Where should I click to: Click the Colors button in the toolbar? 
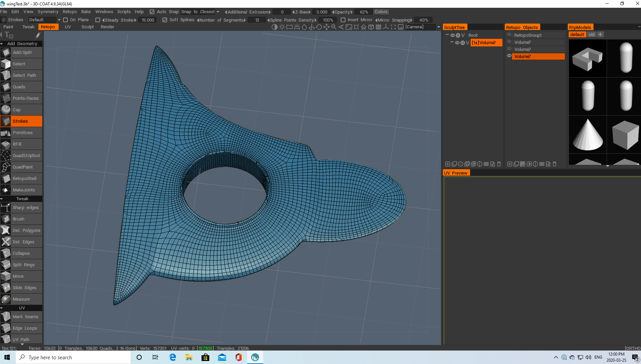[381, 11]
